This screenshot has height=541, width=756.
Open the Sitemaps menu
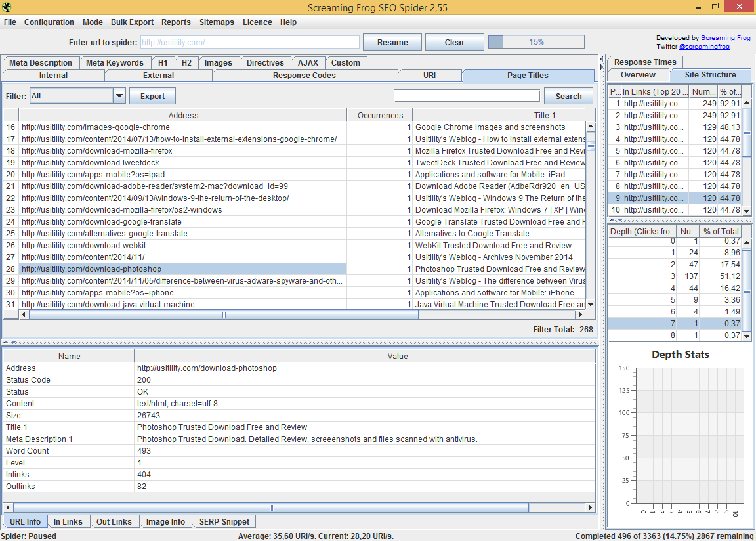(x=217, y=22)
